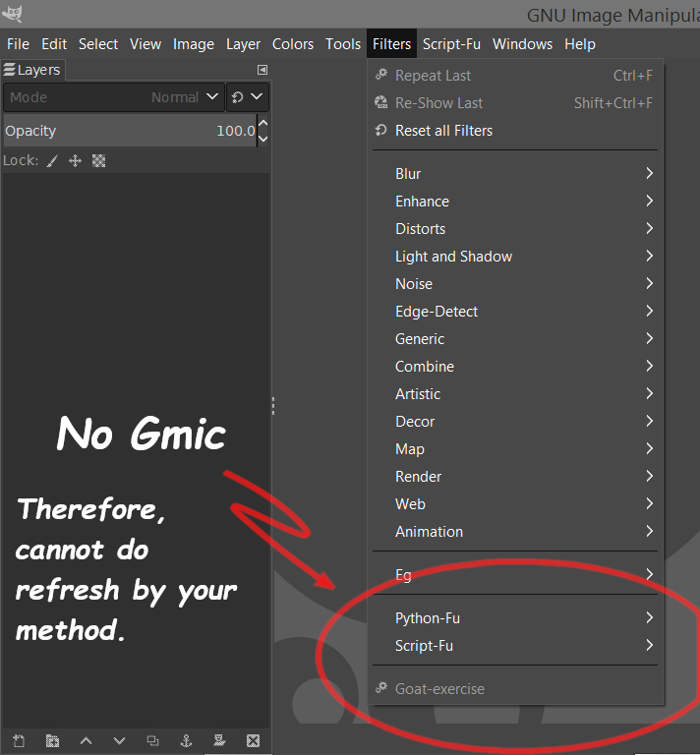Delete the layer icon
This screenshot has height=755, width=700.
[253, 740]
